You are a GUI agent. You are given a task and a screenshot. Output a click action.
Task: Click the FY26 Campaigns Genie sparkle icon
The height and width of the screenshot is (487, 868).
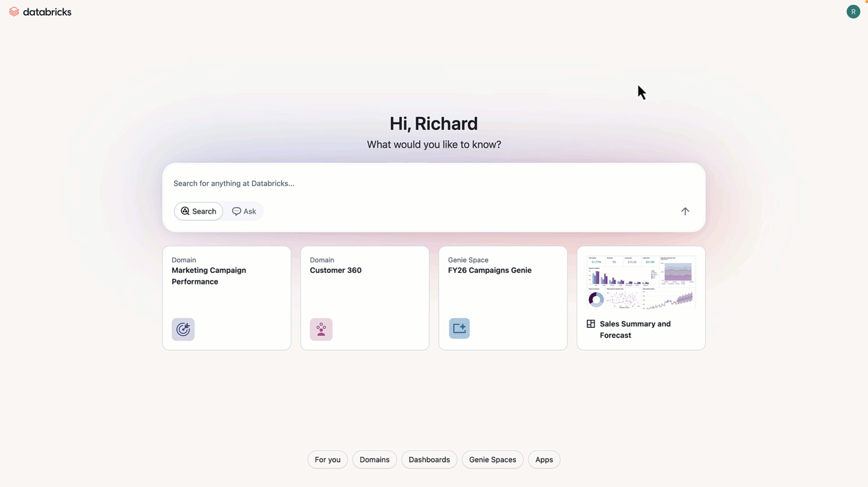459,328
